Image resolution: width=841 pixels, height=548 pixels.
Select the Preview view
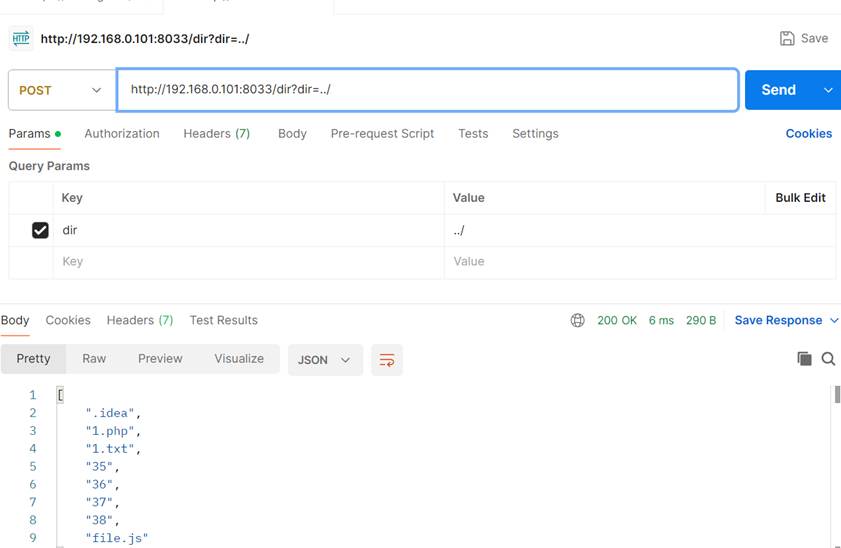160,359
